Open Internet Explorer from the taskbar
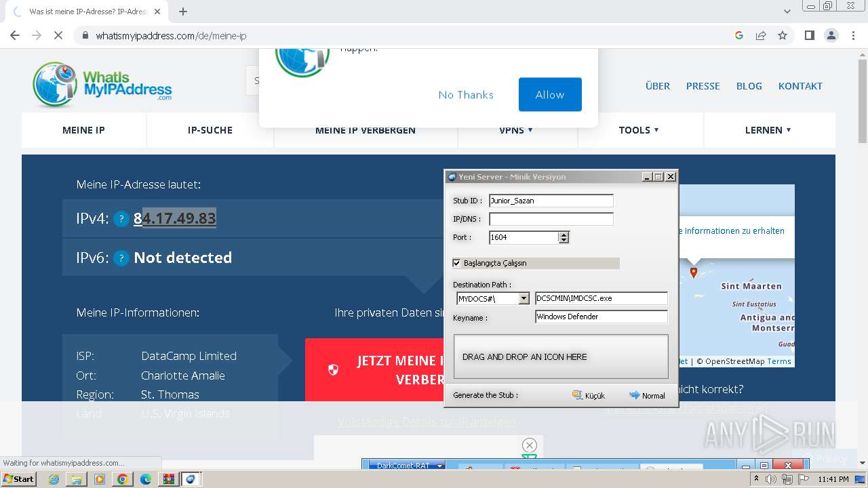This screenshot has width=868, height=488. pyautogui.click(x=54, y=479)
